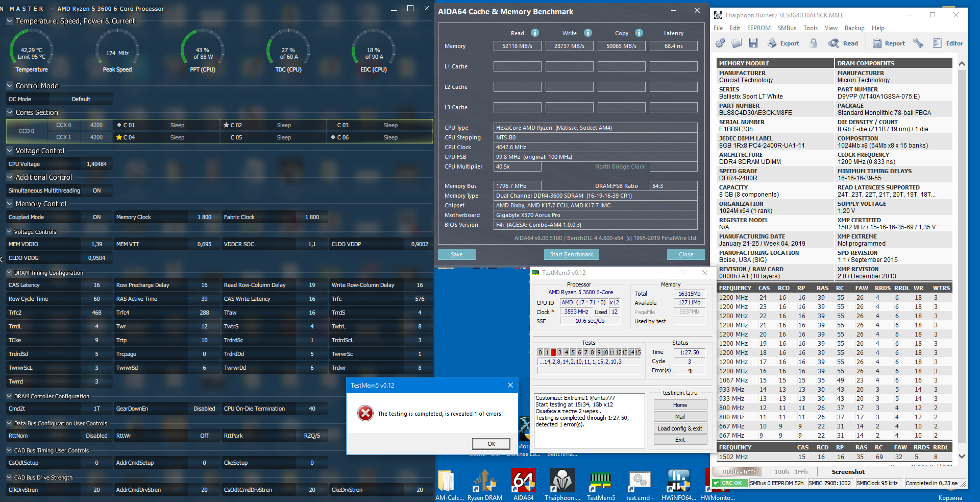
Task: Open the Tools menu in Thaiphoon Burner
Action: tap(811, 28)
